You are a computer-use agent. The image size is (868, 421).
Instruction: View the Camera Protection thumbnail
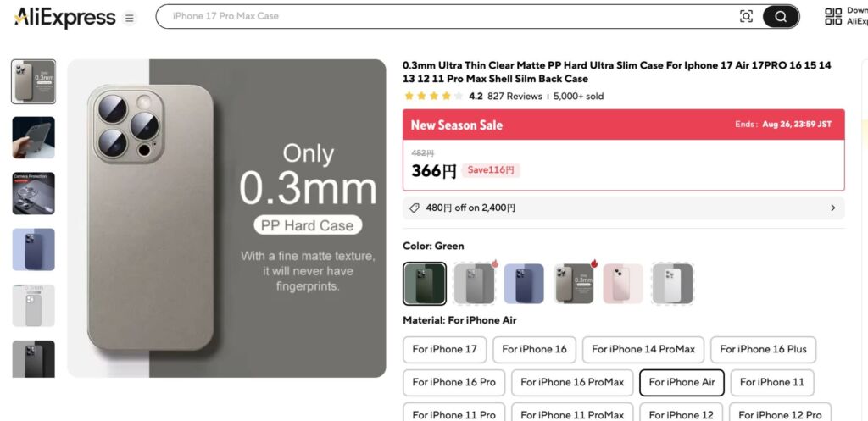(x=34, y=194)
